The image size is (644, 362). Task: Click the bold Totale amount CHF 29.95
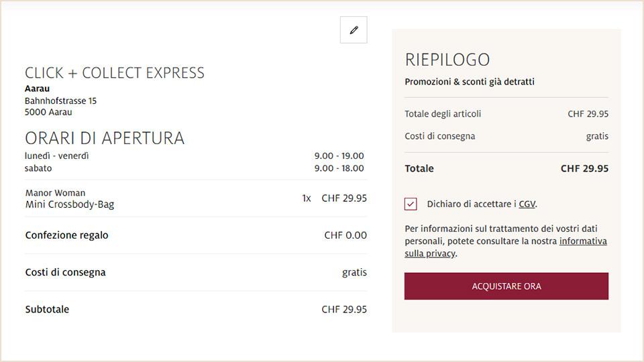pyautogui.click(x=584, y=169)
